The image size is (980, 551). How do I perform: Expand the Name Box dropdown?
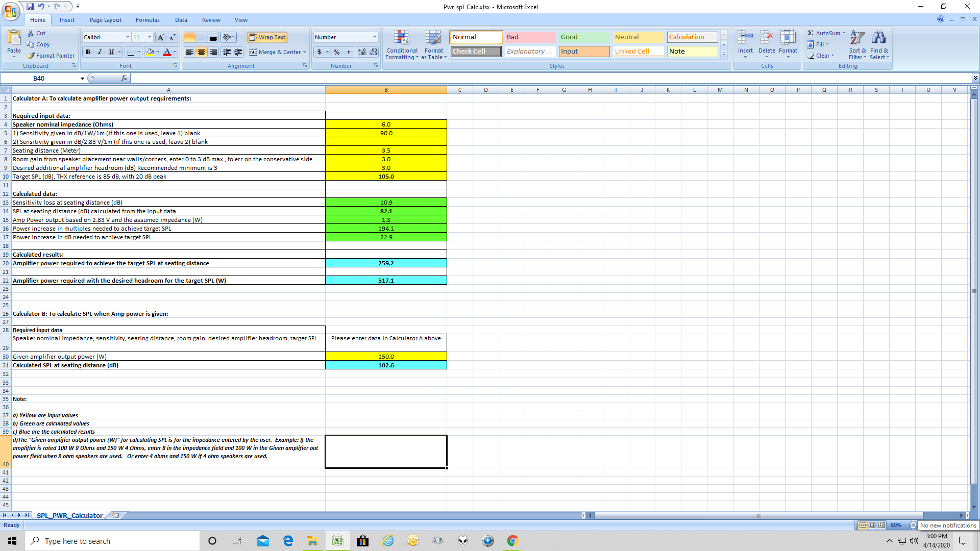[x=82, y=78]
